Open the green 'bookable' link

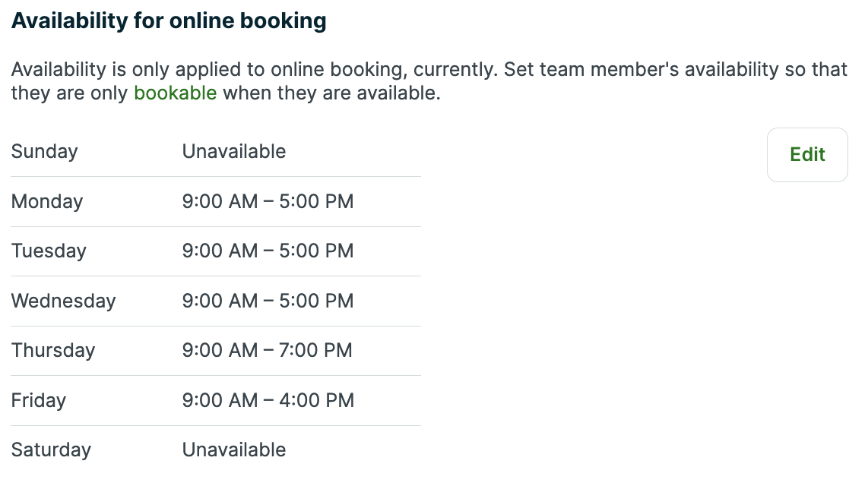click(175, 94)
